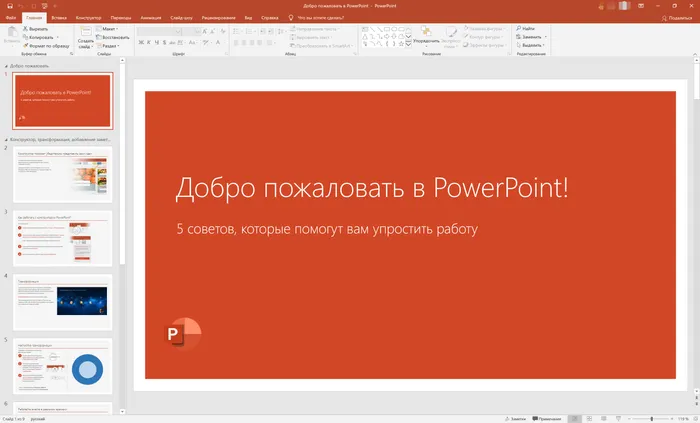
Task: Click the fit slide to window icon
Action: click(695, 419)
